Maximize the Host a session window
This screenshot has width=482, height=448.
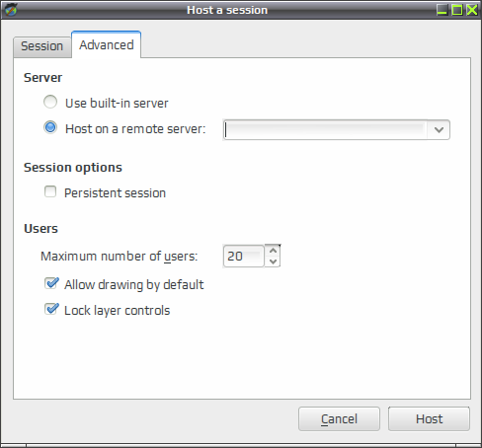tap(457, 10)
